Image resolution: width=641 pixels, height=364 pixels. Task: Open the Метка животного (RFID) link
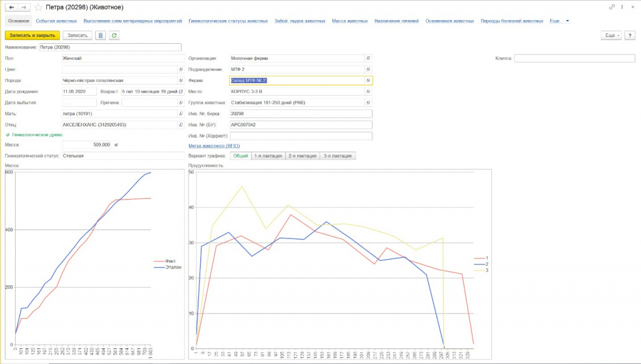[x=214, y=146]
